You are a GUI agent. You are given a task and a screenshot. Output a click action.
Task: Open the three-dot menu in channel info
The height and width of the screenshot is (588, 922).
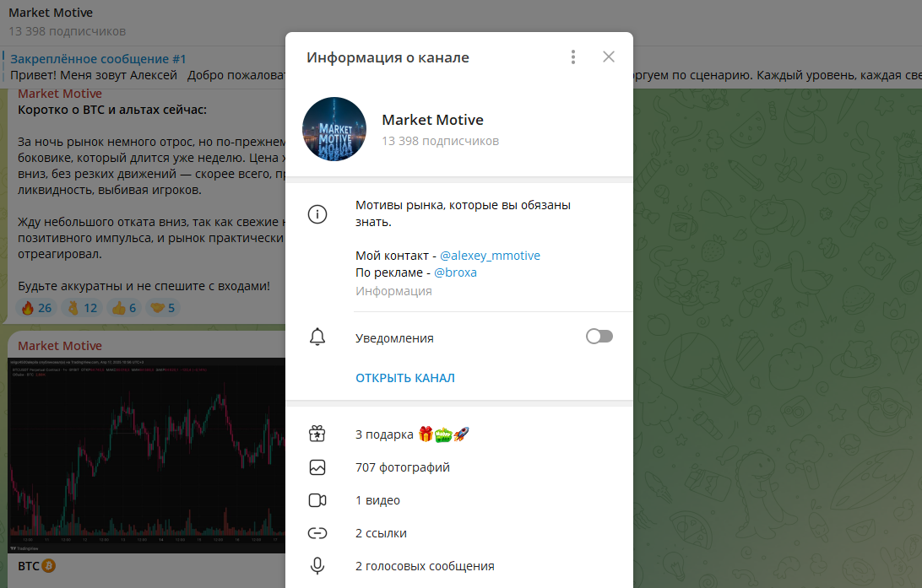click(x=572, y=57)
